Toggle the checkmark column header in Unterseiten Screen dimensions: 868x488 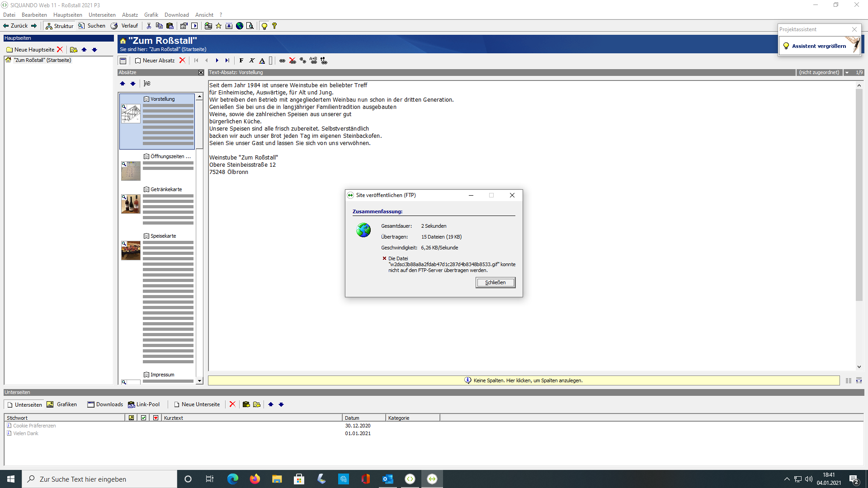143,418
